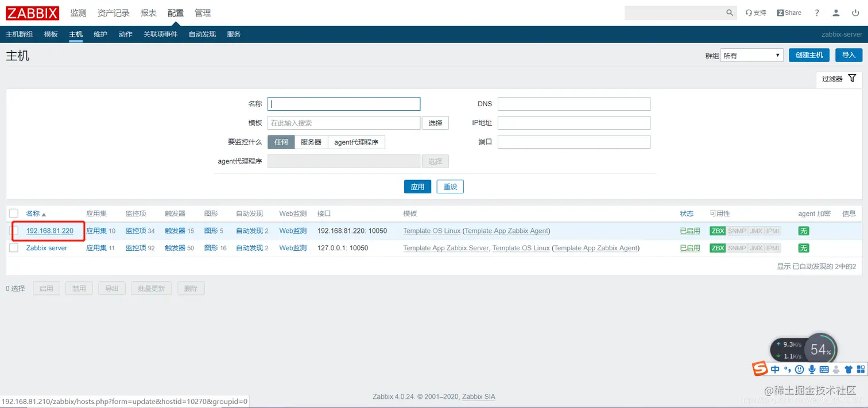Screen dimensions: 868x408
Task: Click the IME microphone icon
Action: (x=812, y=370)
